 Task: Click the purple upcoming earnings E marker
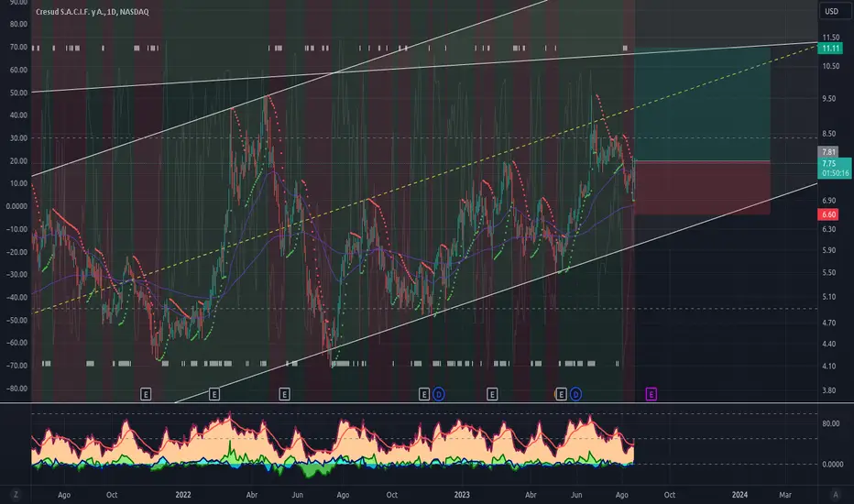(651, 394)
